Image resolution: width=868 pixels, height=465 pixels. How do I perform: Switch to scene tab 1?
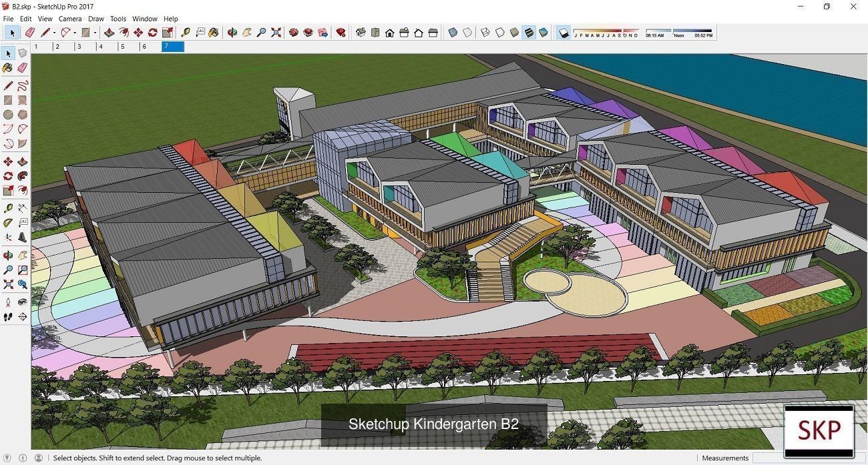[42, 47]
